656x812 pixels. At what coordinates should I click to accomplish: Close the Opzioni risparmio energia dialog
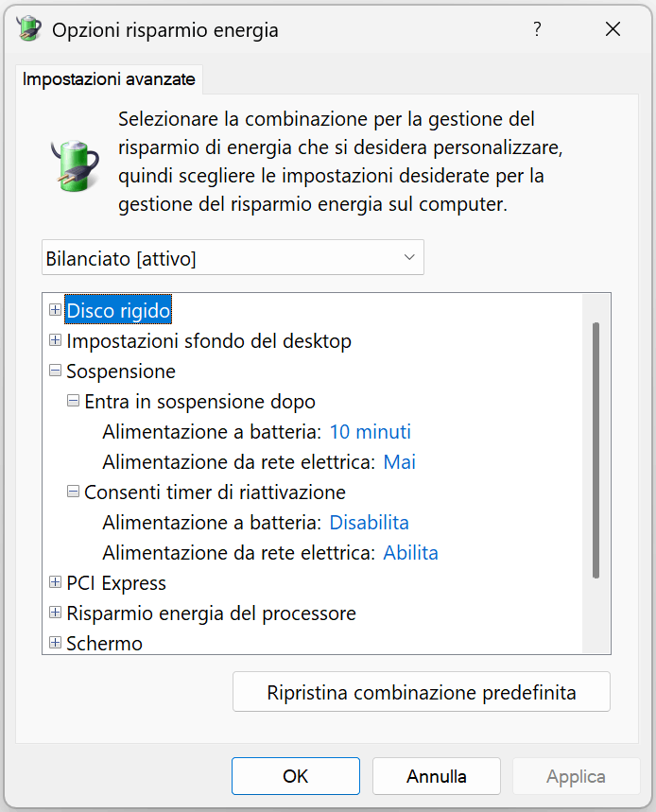point(613,29)
